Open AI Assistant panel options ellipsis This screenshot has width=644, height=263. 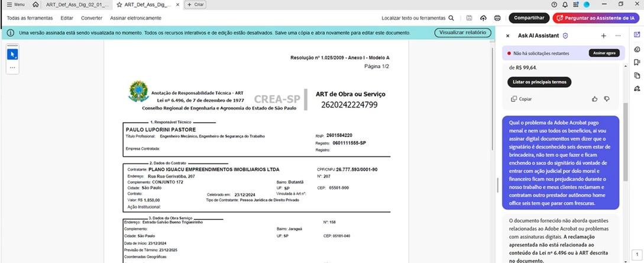(x=618, y=36)
